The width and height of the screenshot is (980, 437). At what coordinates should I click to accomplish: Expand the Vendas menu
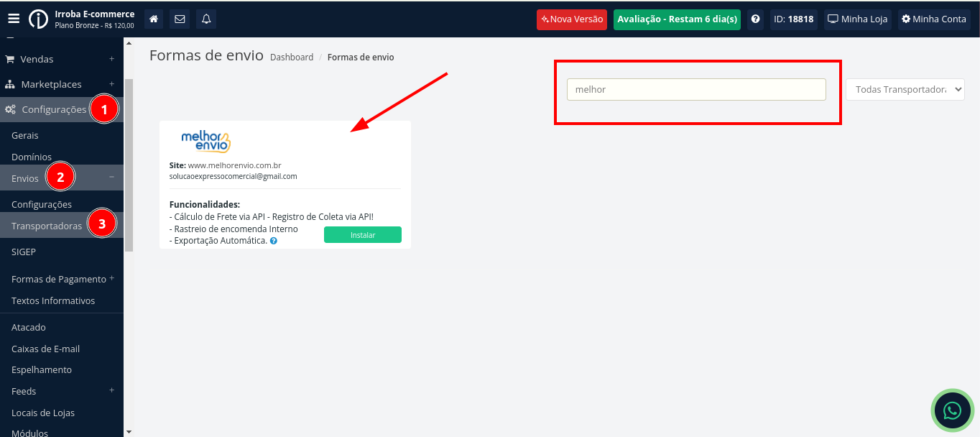pyautogui.click(x=62, y=59)
